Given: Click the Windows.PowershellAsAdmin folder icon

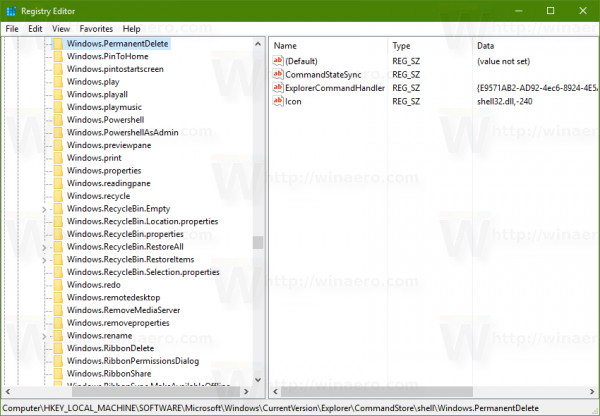Looking at the screenshot, I should (x=58, y=132).
